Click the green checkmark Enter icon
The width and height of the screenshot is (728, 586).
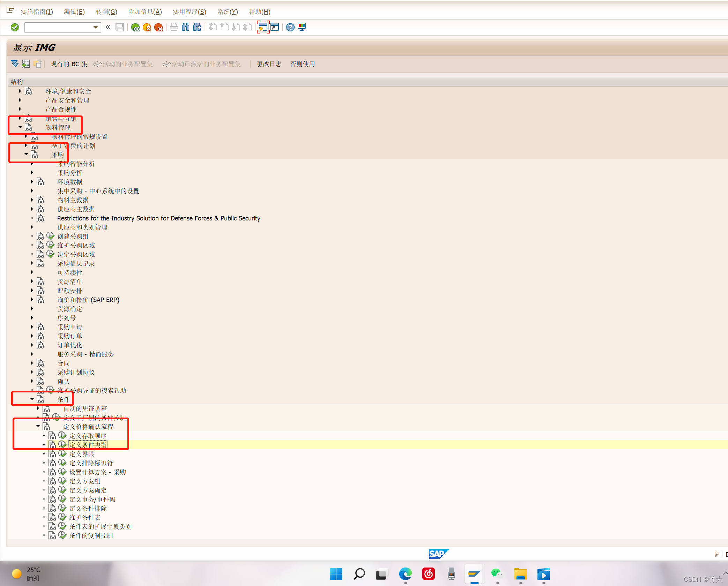click(x=15, y=27)
